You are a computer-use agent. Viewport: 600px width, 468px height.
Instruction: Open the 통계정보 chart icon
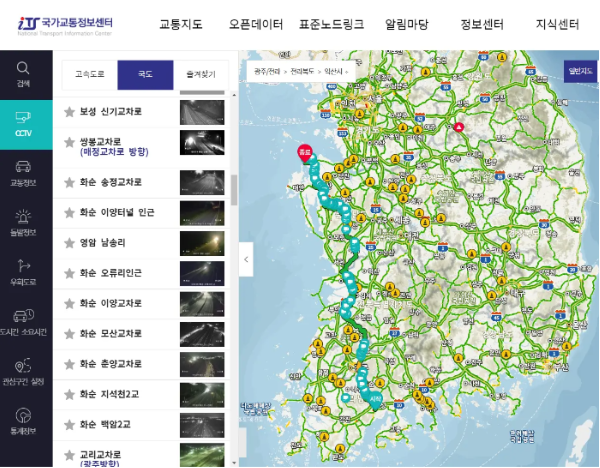coord(23,422)
